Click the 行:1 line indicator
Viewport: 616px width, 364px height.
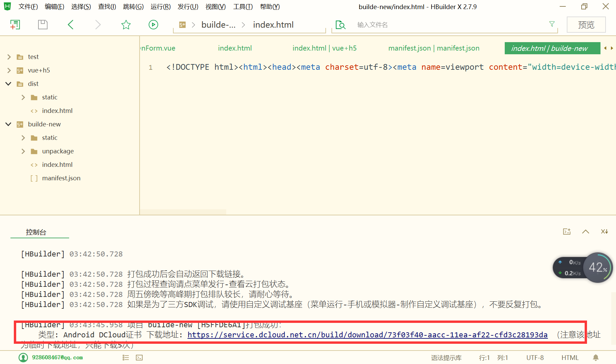[x=485, y=358]
